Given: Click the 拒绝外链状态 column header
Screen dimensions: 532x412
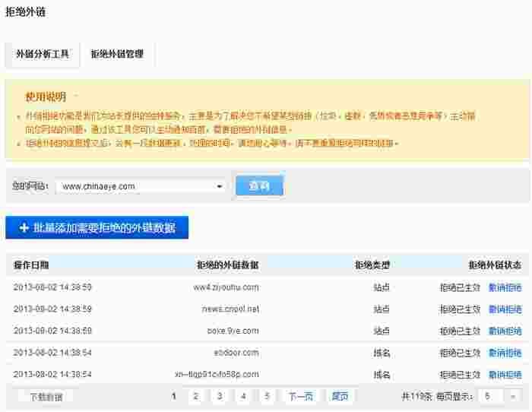Looking at the screenshot, I should click(495, 265).
